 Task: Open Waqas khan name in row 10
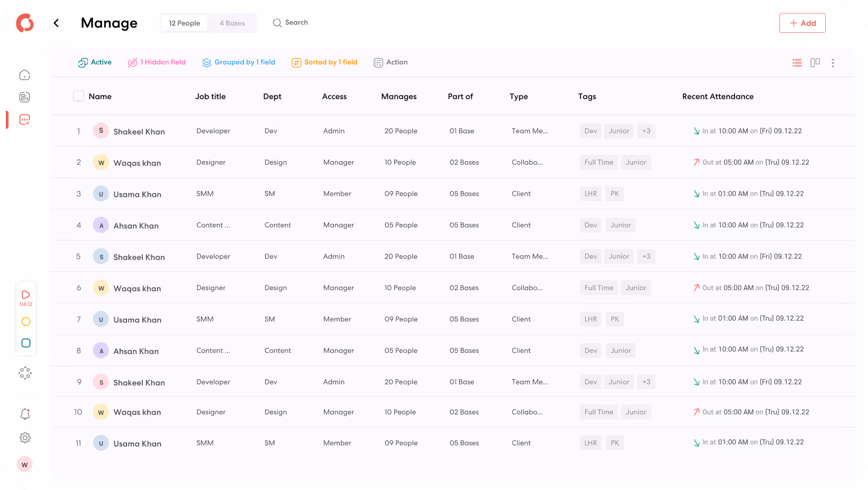click(137, 412)
